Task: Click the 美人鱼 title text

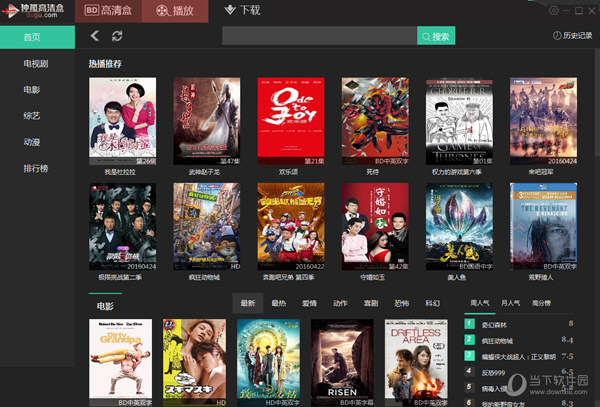Action: (457, 277)
